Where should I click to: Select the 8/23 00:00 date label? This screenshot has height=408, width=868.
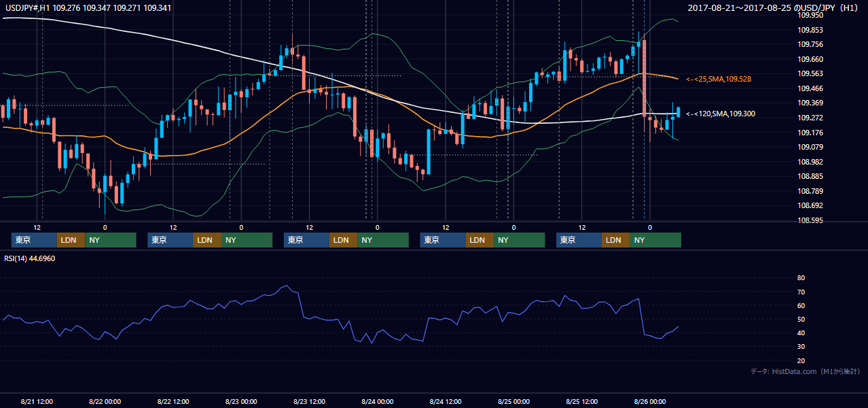coord(241,402)
